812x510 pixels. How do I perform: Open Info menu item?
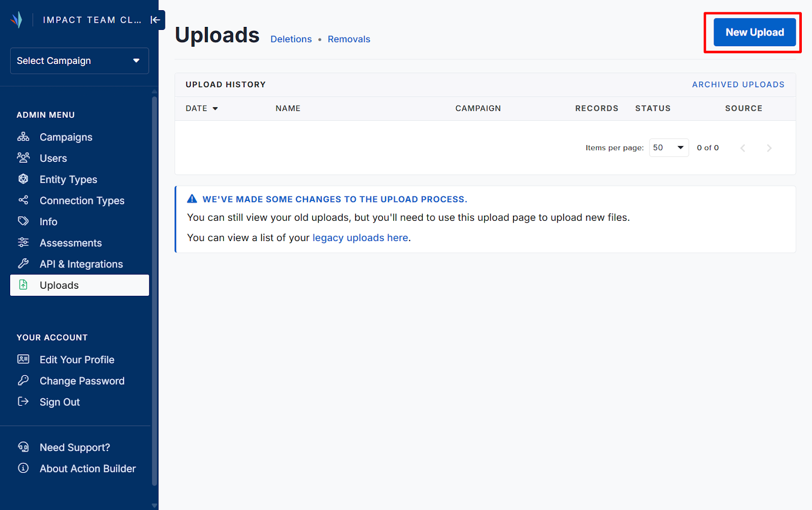80,222
